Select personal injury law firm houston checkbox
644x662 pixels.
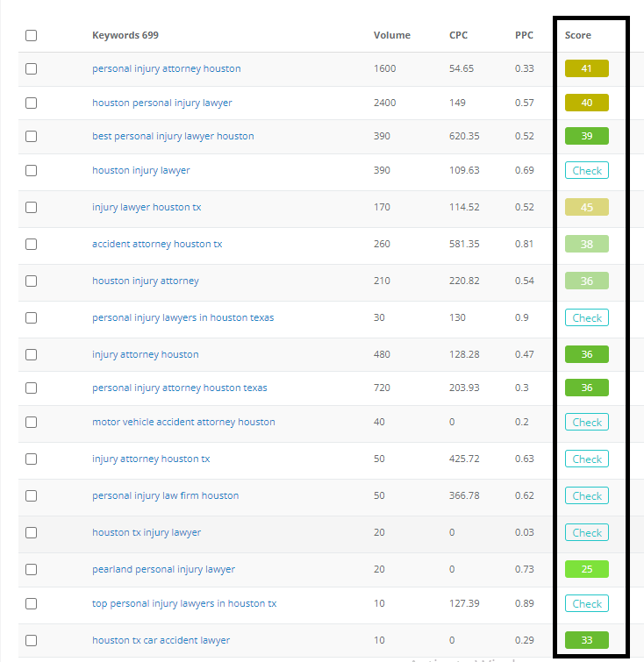point(31,495)
